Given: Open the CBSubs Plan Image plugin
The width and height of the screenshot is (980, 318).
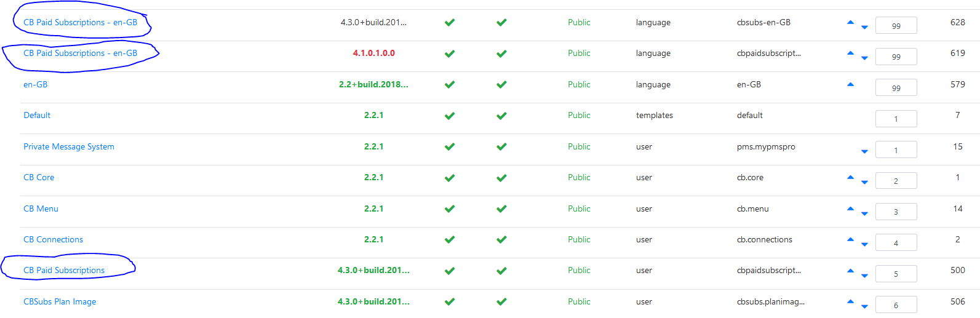Looking at the screenshot, I should tap(60, 301).
